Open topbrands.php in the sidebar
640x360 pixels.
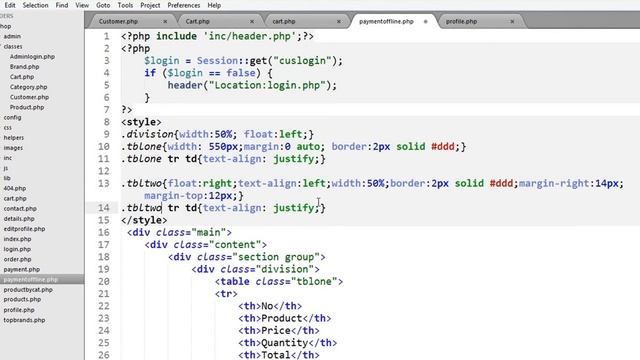pyautogui.click(x=24, y=320)
